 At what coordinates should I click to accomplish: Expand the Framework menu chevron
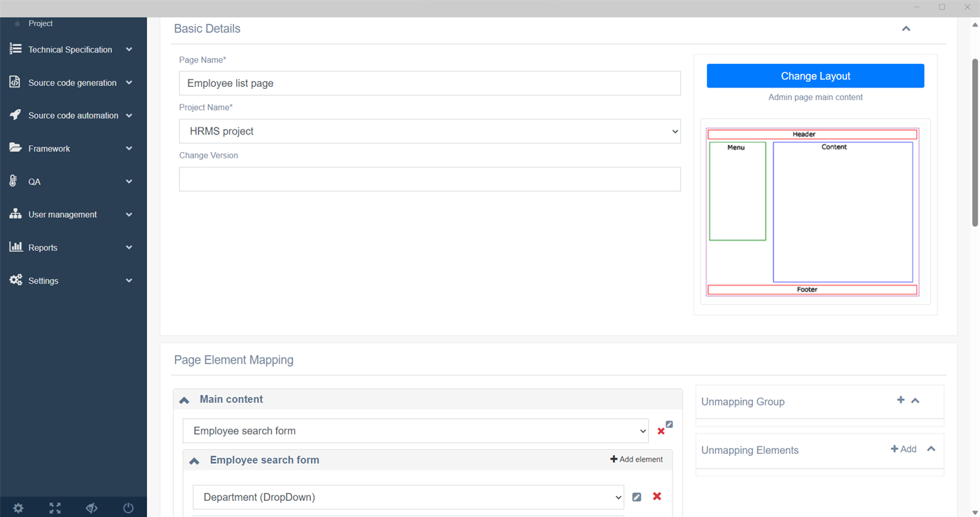coord(129,149)
